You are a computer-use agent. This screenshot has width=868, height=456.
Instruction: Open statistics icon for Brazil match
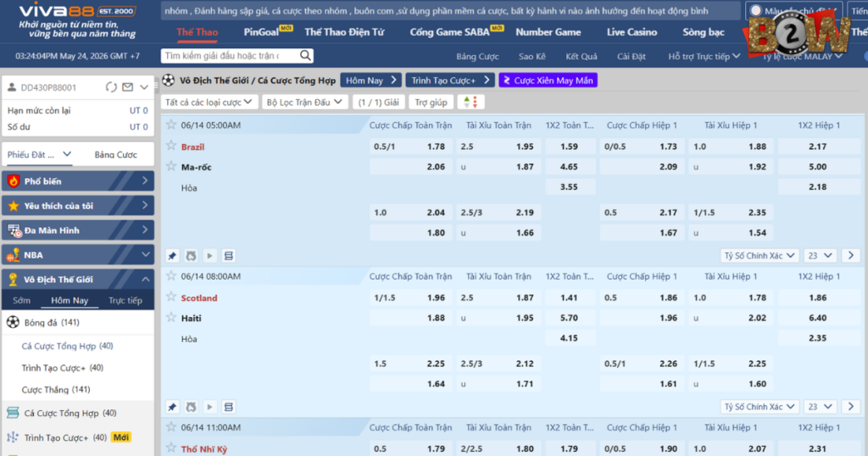coord(191,256)
